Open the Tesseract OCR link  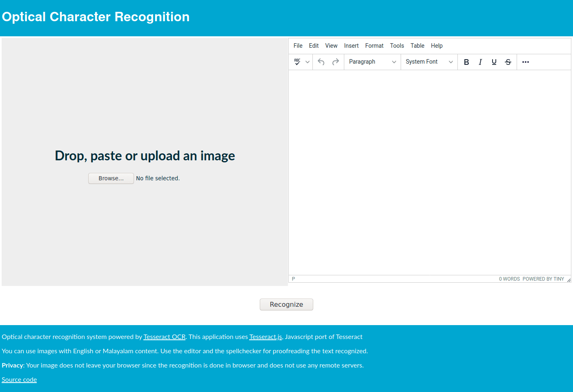(164, 337)
